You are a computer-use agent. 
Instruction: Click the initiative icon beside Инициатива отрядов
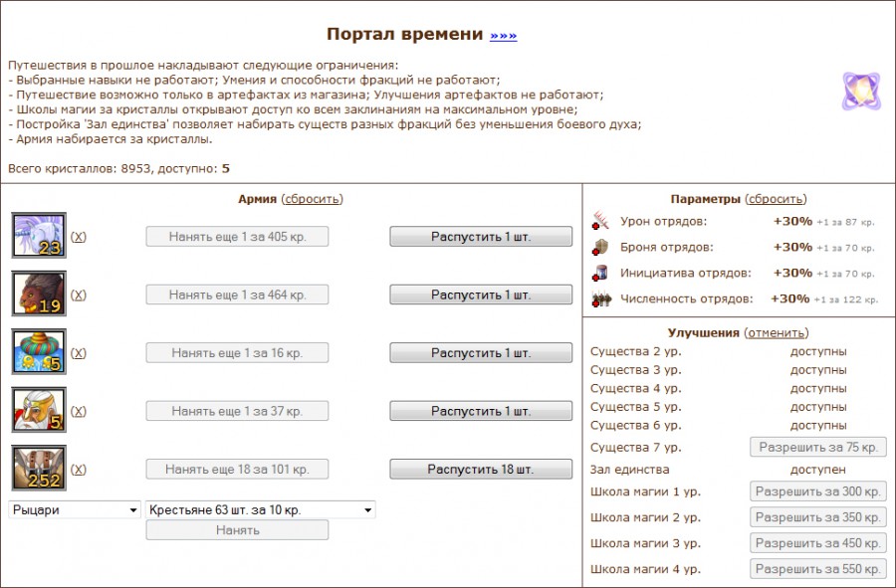(600, 273)
